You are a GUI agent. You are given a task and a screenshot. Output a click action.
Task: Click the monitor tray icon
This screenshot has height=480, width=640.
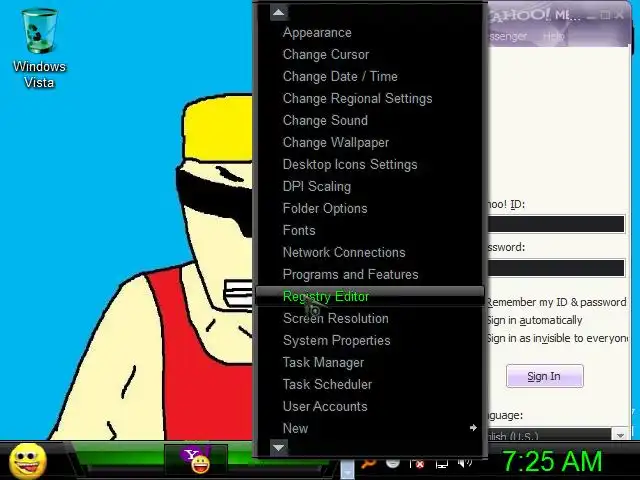[x=442, y=464]
